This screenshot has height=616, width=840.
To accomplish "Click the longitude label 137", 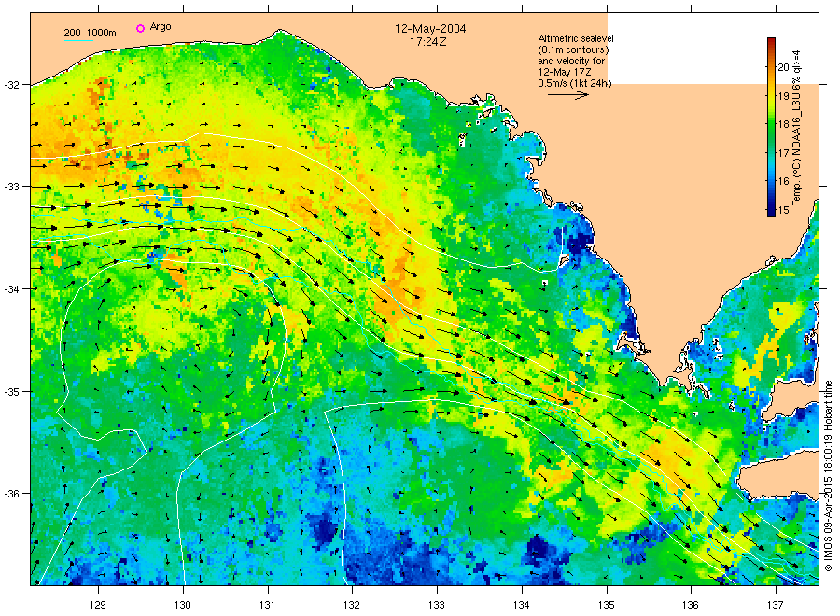I will click(776, 605).
